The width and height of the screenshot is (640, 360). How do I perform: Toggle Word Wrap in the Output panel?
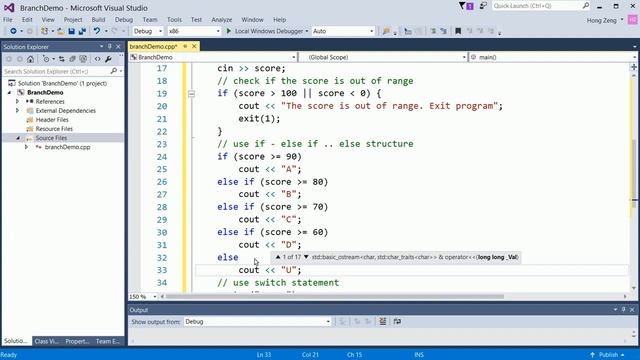click(397, 322)
